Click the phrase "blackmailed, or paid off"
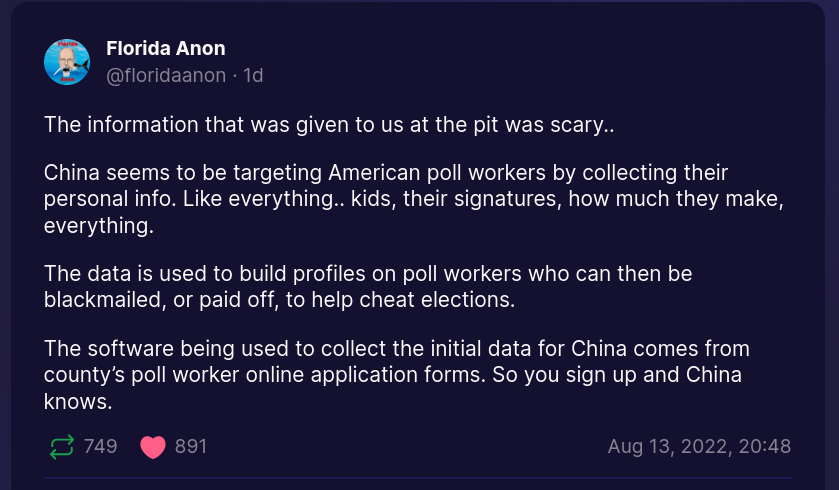This screenshot has width=839, height=490. 163,298
